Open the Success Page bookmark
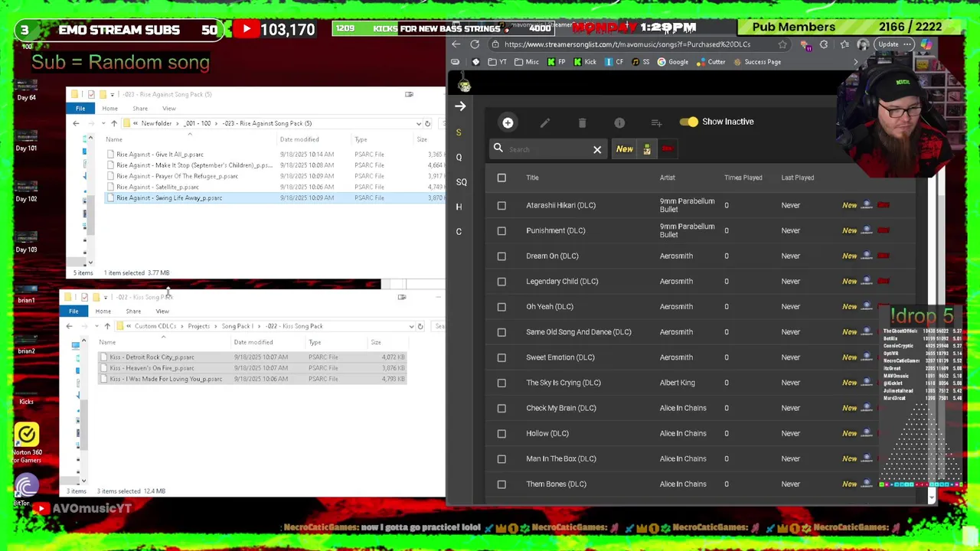Image resolution: width=980 pixels, height=551 pixels. tap(756, 62)
